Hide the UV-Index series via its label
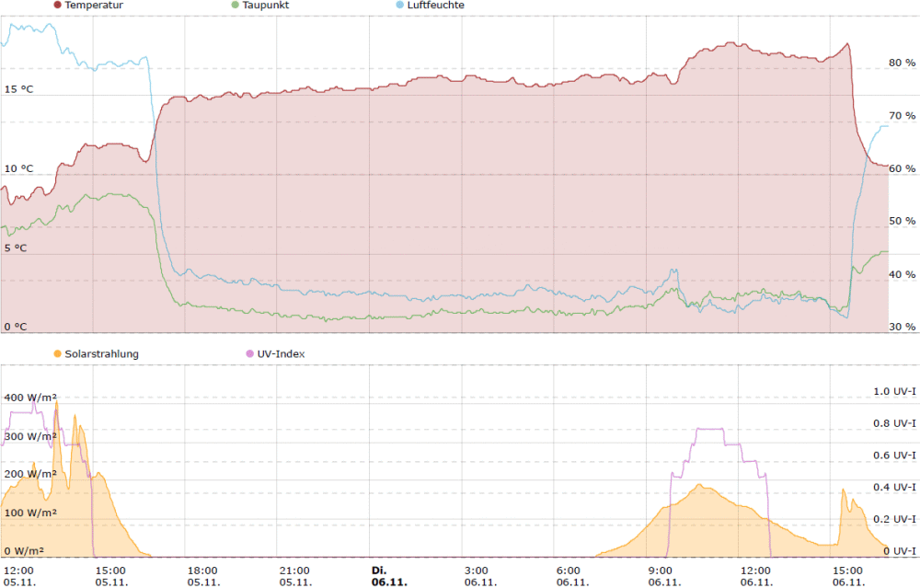The width and height of the screenshot is (920, 588). (282, 353)
